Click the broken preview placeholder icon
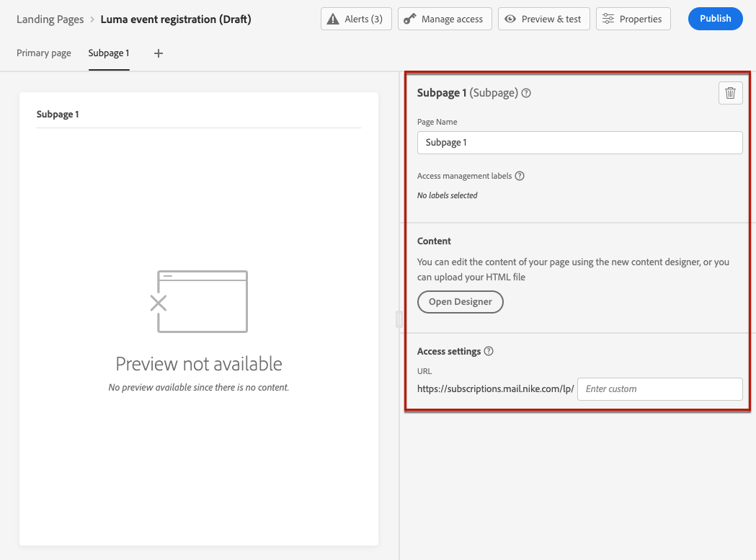 [199, 301]
